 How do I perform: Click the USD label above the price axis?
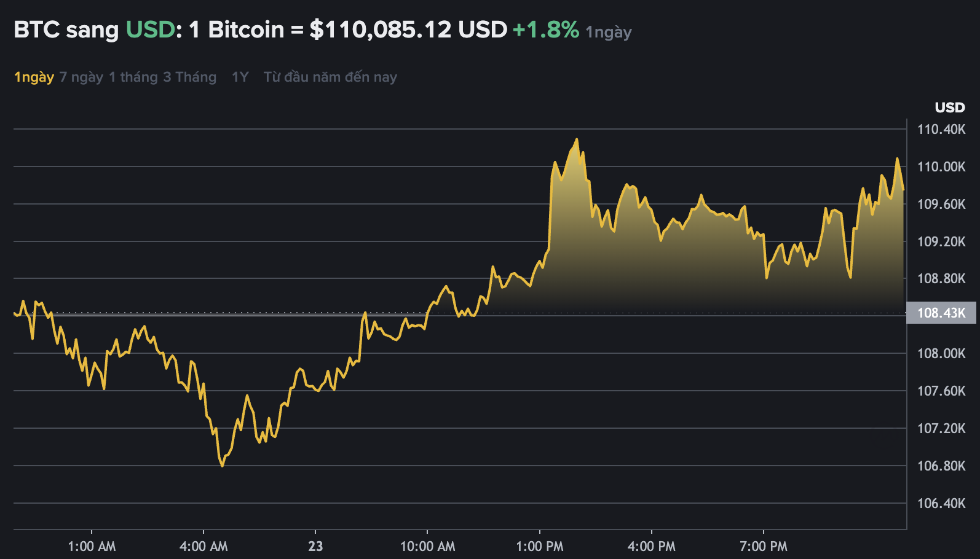pyautogui.click(x=950, y=107)
